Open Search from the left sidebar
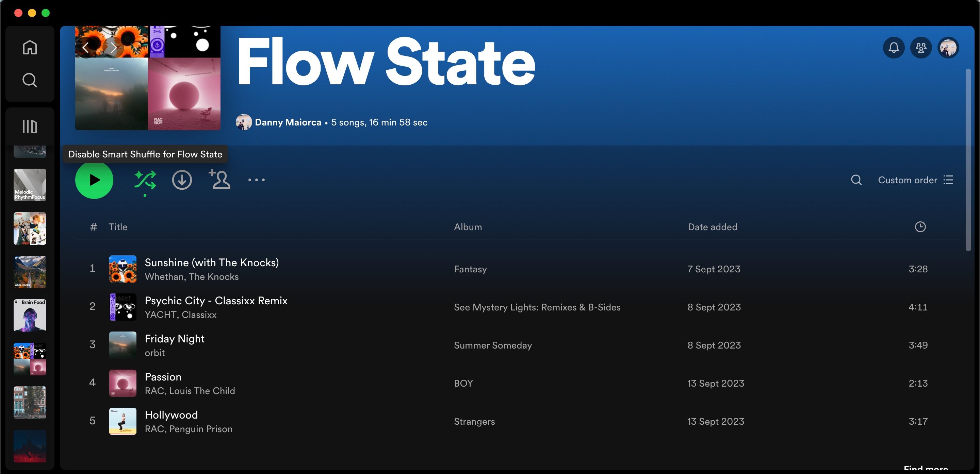 click(x=29, y=80)
